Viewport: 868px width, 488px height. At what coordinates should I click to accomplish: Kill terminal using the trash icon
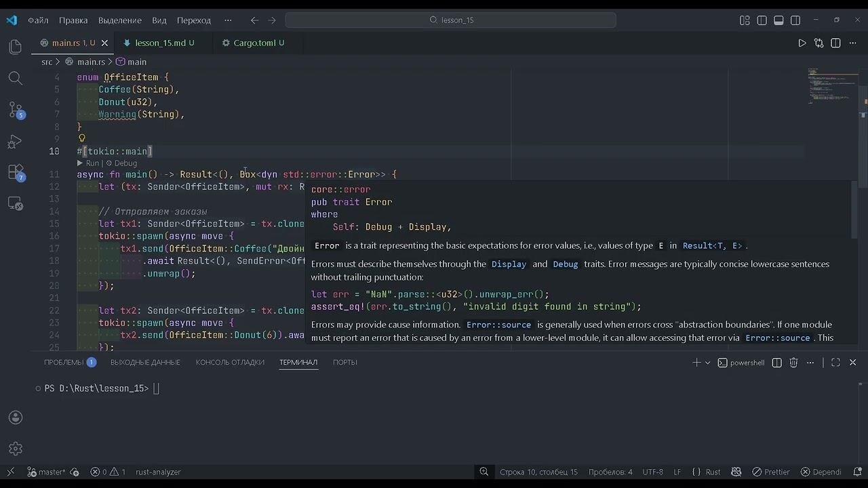pos(793,363)
